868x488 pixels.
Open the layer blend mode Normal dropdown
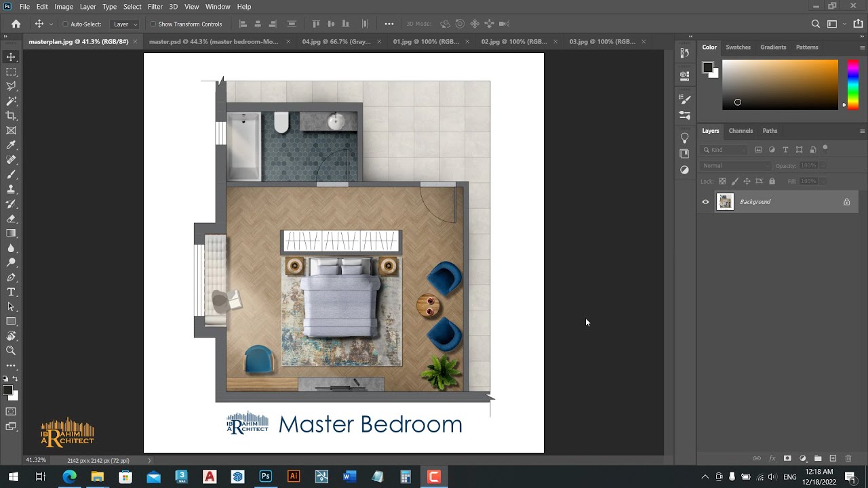[736, 165]
